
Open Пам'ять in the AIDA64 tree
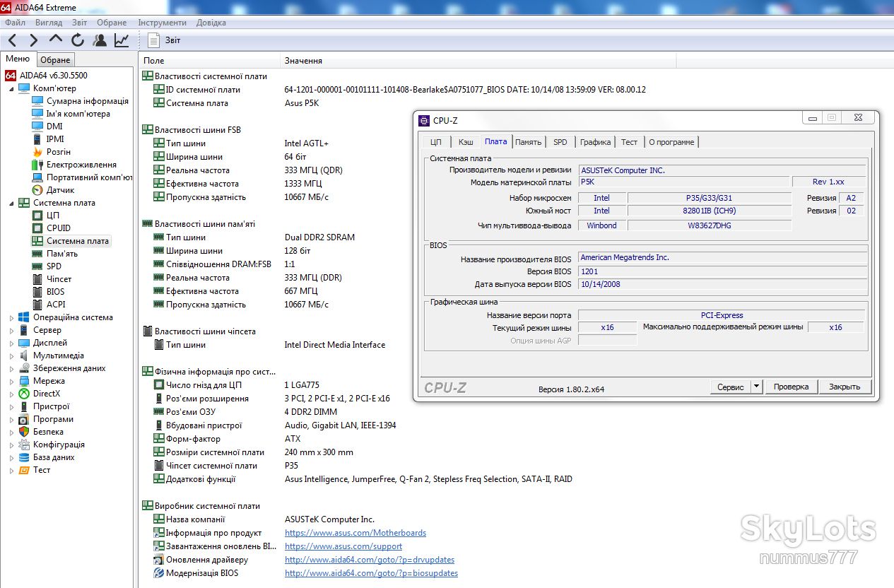pyautogui.click(x=62, y=254)
